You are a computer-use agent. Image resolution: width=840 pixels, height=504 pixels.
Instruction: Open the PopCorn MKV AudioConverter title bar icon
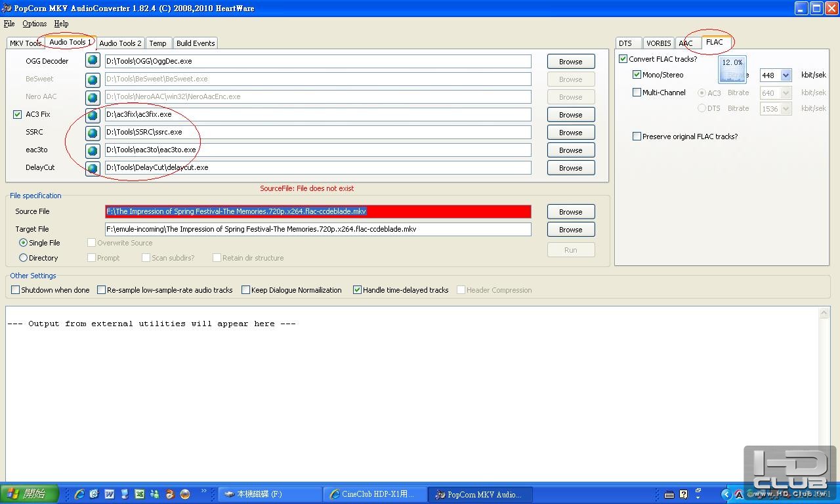[7, 8]
